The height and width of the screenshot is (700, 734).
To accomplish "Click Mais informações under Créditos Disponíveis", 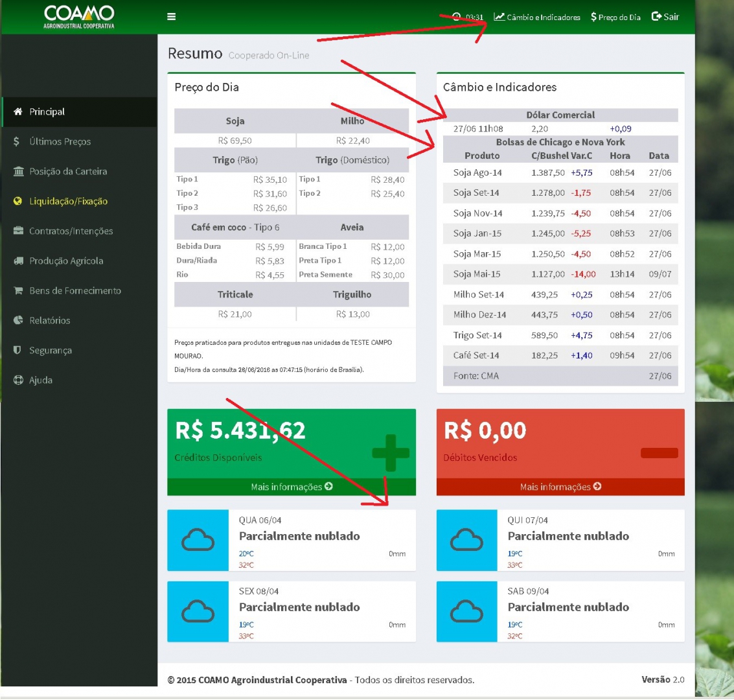I will point(292,487).
